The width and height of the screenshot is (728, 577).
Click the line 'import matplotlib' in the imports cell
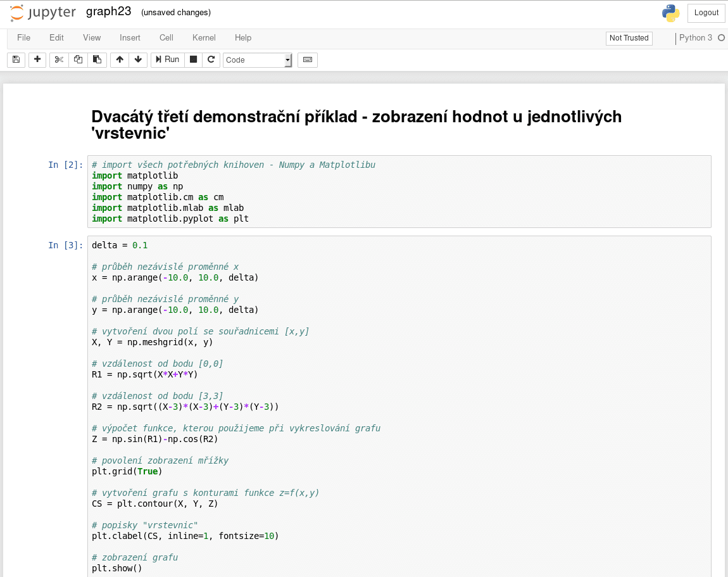point(135,175)
